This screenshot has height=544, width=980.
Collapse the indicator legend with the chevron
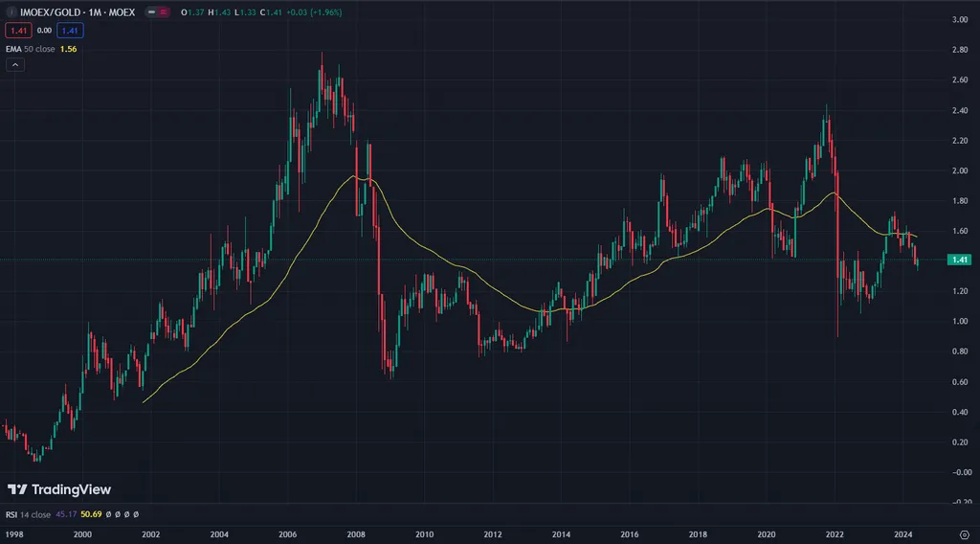point(15,65)
